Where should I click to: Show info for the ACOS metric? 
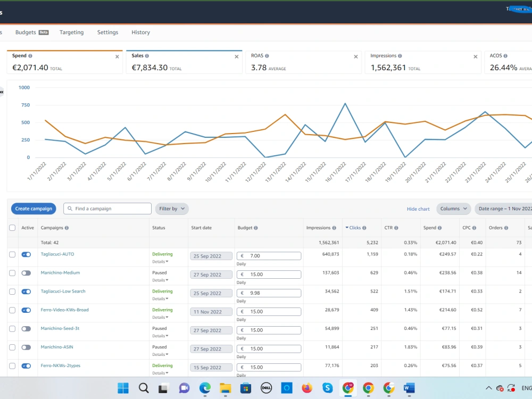505,56
